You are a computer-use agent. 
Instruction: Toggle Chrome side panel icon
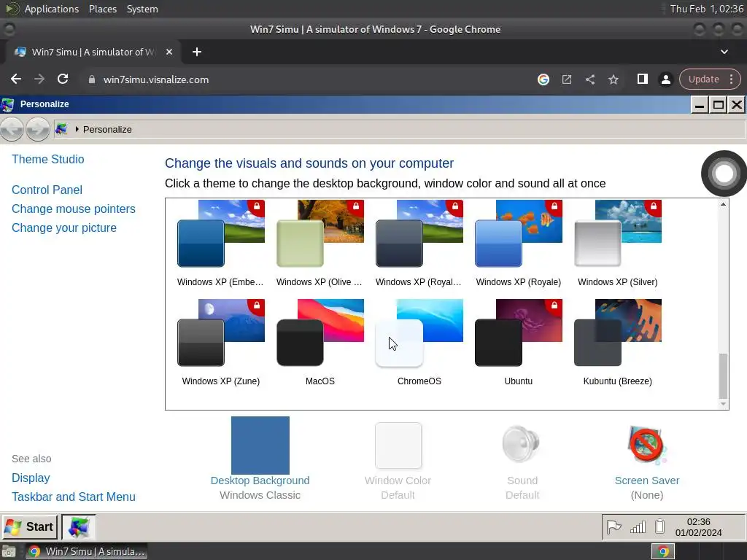(642, 79)
